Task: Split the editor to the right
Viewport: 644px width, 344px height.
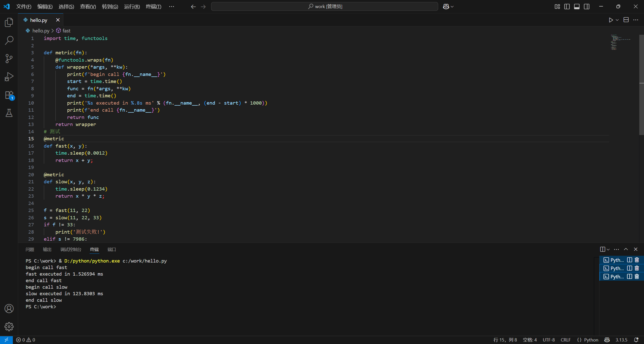Action: 626,20
